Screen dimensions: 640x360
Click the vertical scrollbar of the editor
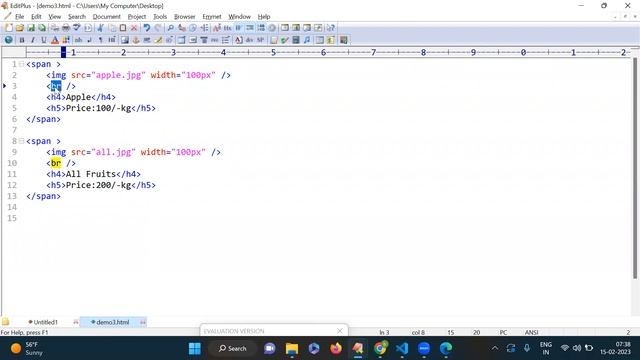635,168
